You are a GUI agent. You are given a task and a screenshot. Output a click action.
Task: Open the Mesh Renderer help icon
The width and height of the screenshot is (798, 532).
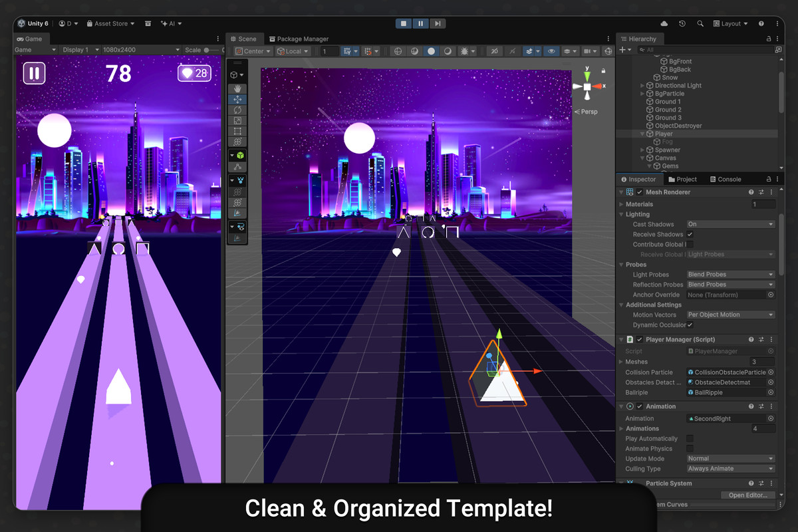[751, 192]
